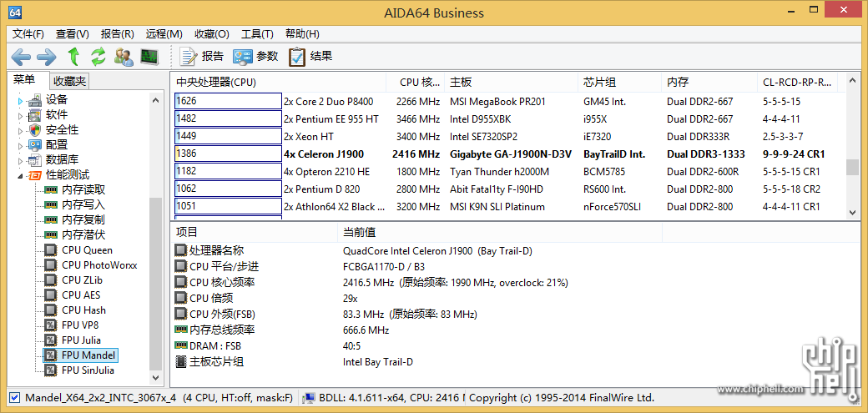Select CPU PhotoWorxx benchmark
The image size is (868, 413).
point(99,265)
